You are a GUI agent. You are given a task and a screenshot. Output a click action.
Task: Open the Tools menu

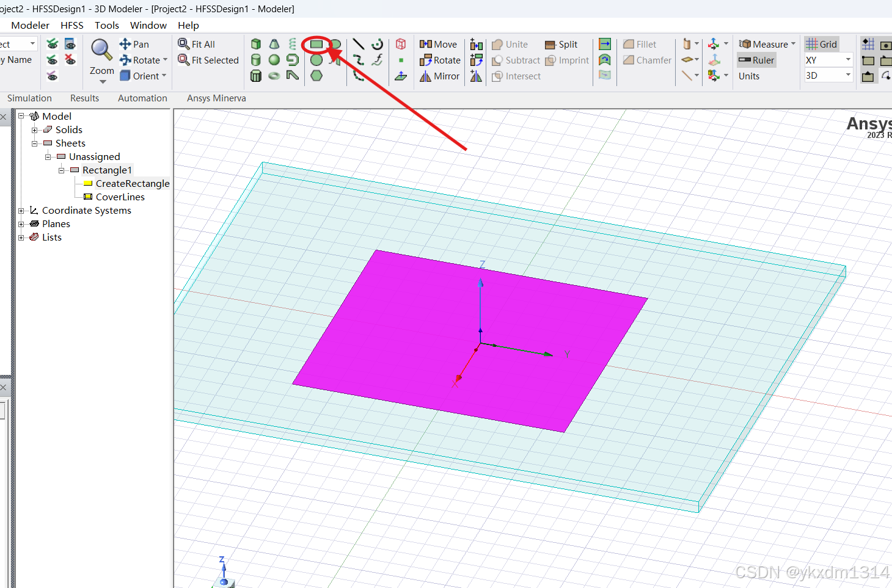point(107,25)
